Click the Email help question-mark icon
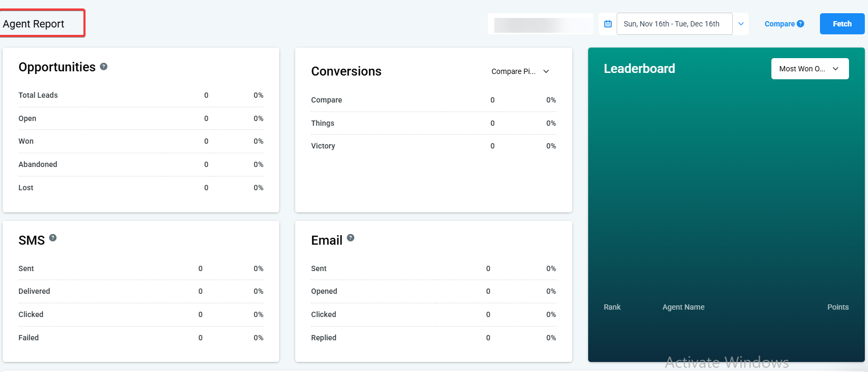This screenshot has width=868, height=372. (351, 238)
